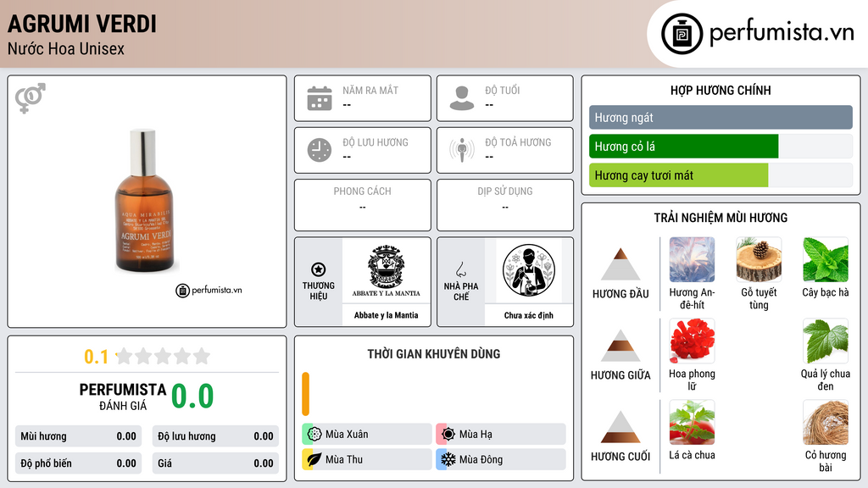The image size is (868, 488).
Task: Click the AGRUMI VERDI title
Action: 82,24
